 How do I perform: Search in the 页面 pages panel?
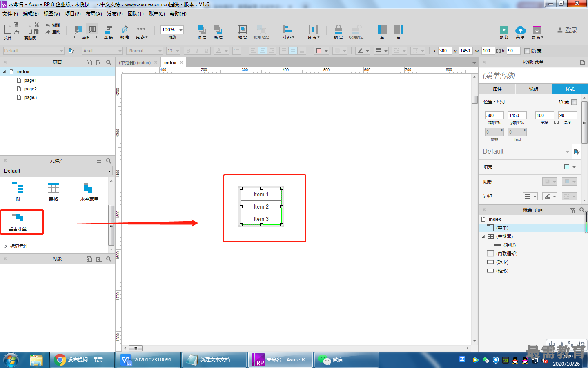coord(109,62)
